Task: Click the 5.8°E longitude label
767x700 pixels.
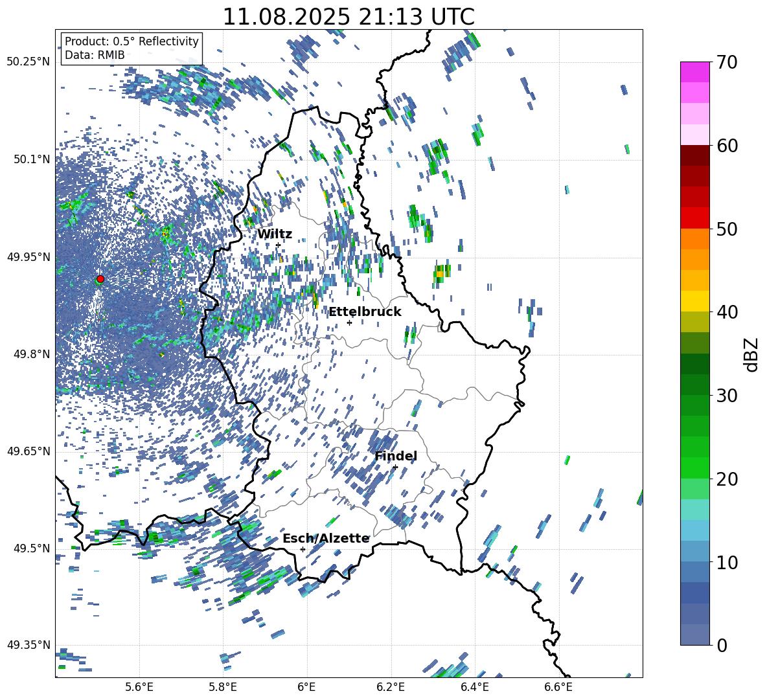Action: (223, 687)
